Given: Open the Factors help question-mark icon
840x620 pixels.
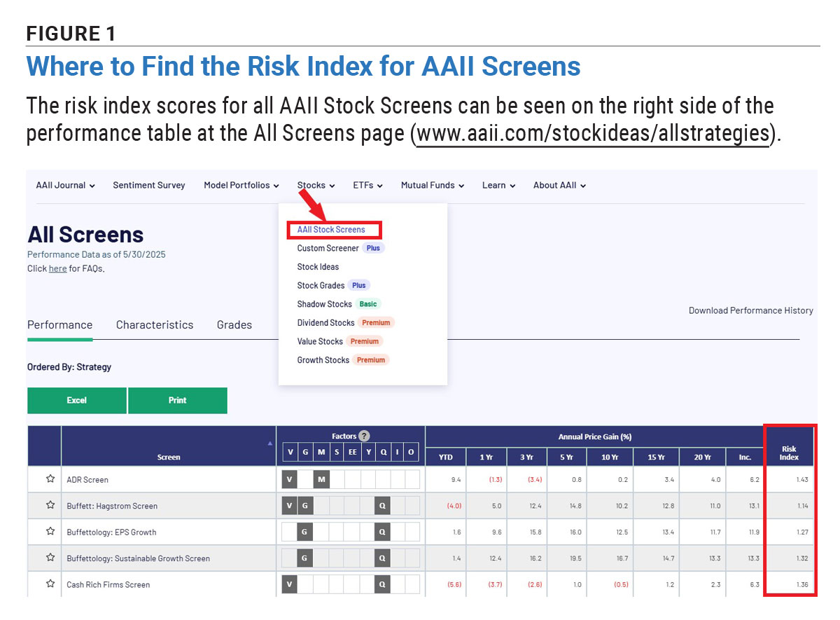Looking at the screenshot, I should [x=363, y=436].
